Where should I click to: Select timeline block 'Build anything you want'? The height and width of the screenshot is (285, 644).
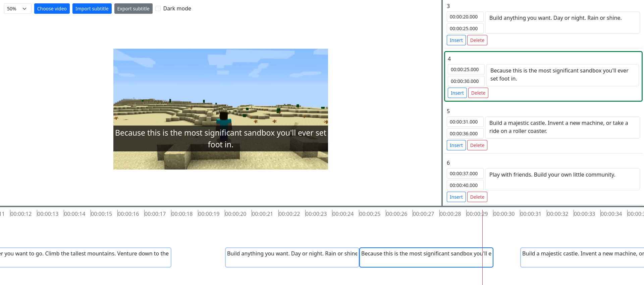(292, 257)
